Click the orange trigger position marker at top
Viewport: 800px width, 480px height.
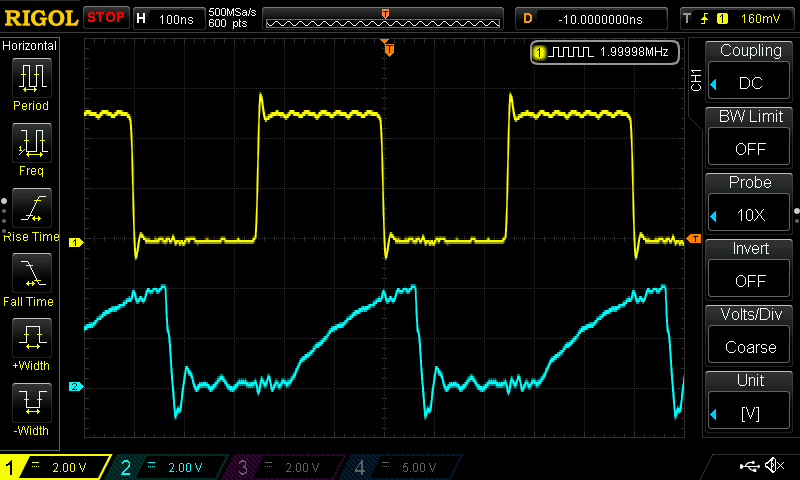389,49
